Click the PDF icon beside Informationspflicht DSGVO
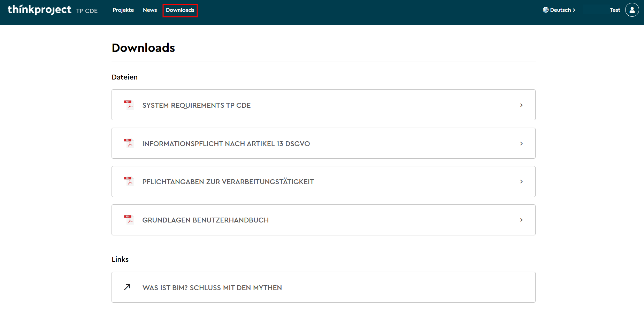Screen dimensions: 644x317 [129, 143]
